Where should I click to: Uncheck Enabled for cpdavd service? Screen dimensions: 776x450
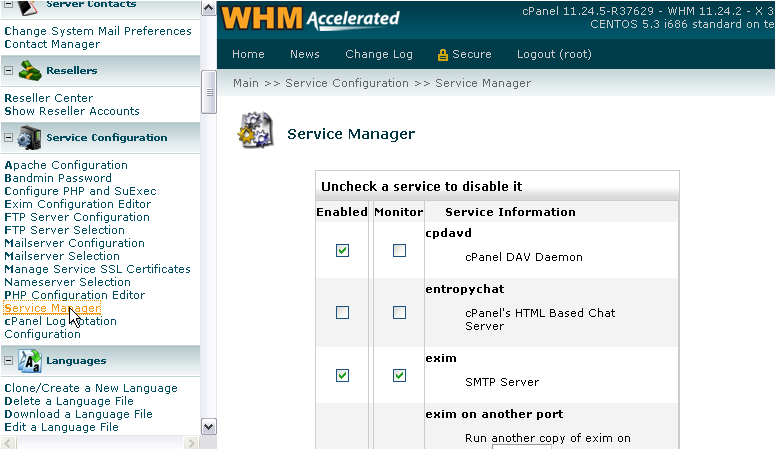coord(342,250)
